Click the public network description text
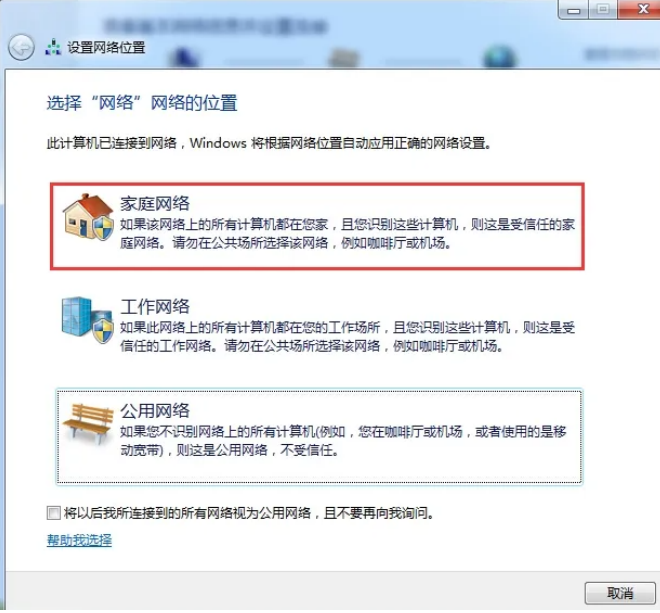This screenshot has width=660, height=613. (343, 441)
